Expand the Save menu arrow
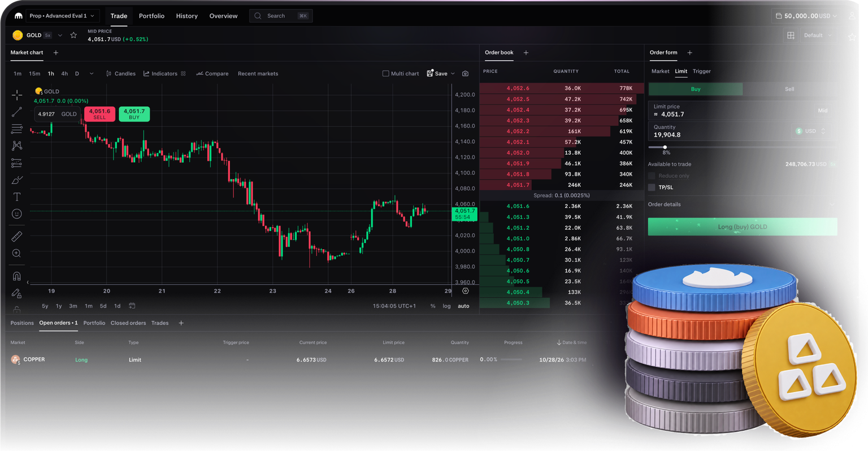 (453, 73)
